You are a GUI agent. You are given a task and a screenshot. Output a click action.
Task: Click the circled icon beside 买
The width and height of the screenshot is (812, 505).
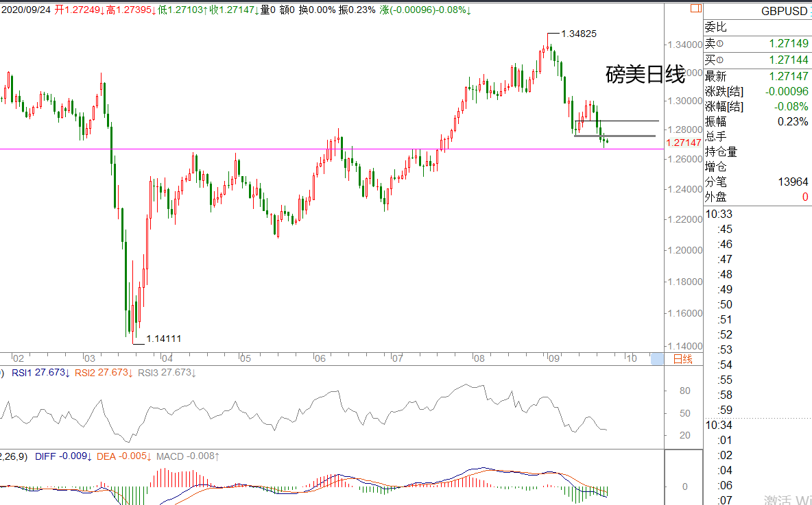pyautogui.click(x=719, y=60)
